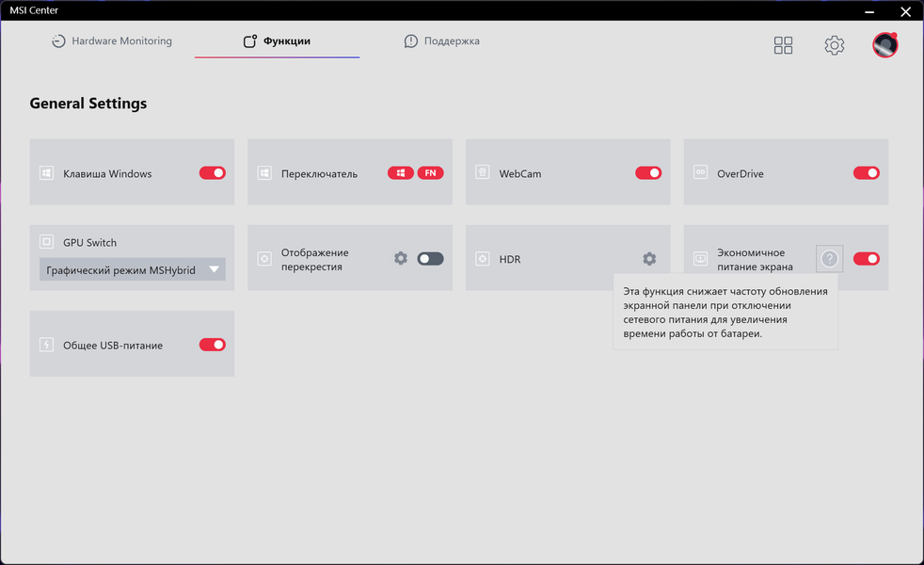
Task: Open the Поддержка tab
Action: 442,40
